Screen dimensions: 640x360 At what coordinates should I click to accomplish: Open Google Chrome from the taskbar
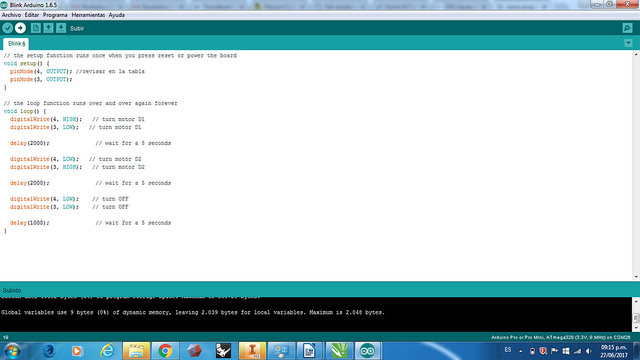click(165, 351)
